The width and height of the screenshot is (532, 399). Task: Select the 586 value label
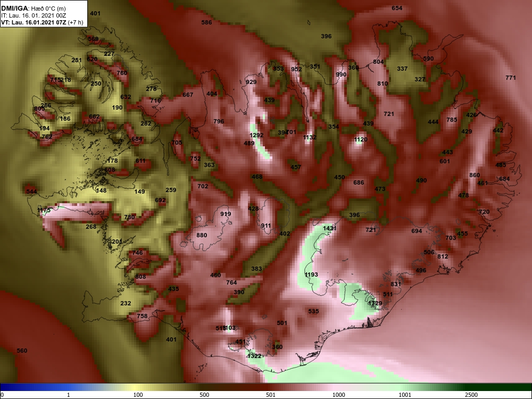pos(206,22)
